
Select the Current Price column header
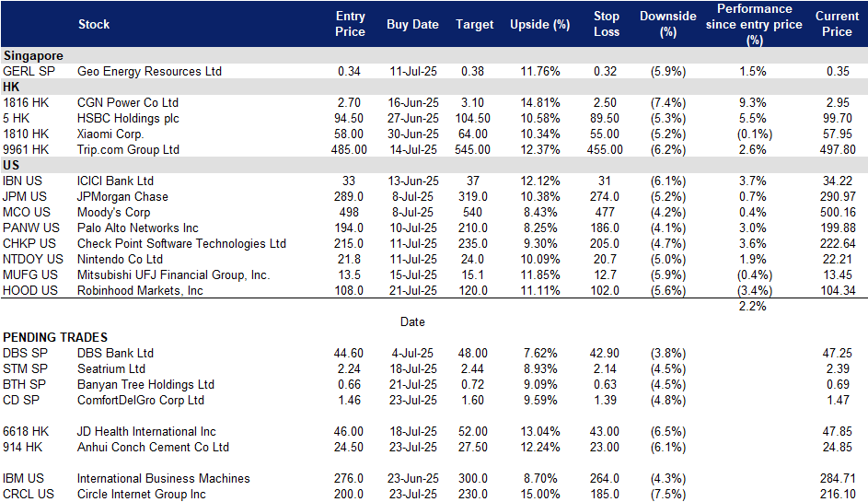click(837, 24)
